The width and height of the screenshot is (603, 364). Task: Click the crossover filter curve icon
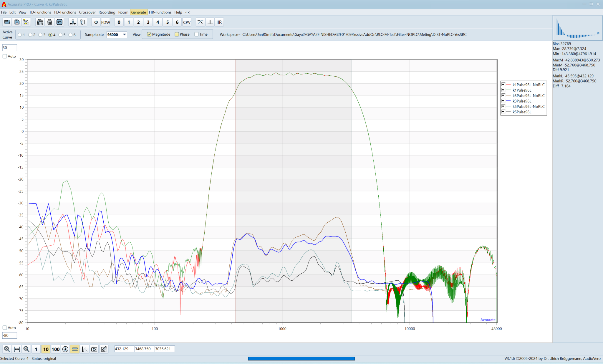(200, 22)
